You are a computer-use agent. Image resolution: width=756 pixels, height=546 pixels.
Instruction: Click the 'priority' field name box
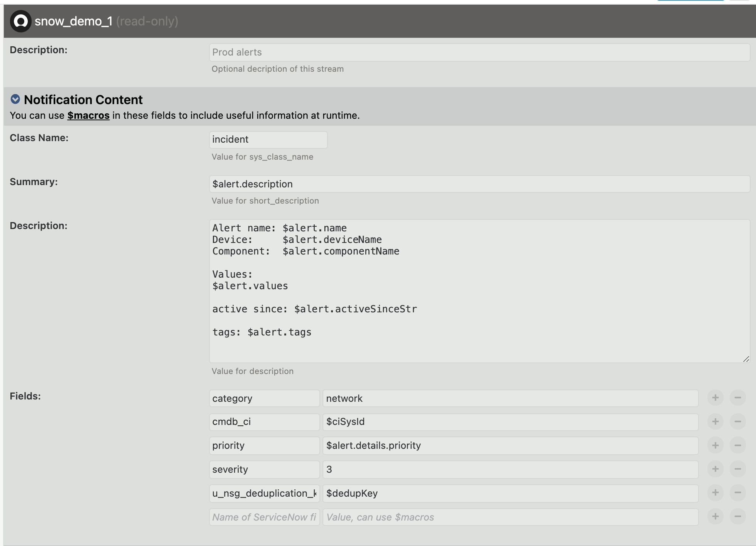tap(264, 446)
